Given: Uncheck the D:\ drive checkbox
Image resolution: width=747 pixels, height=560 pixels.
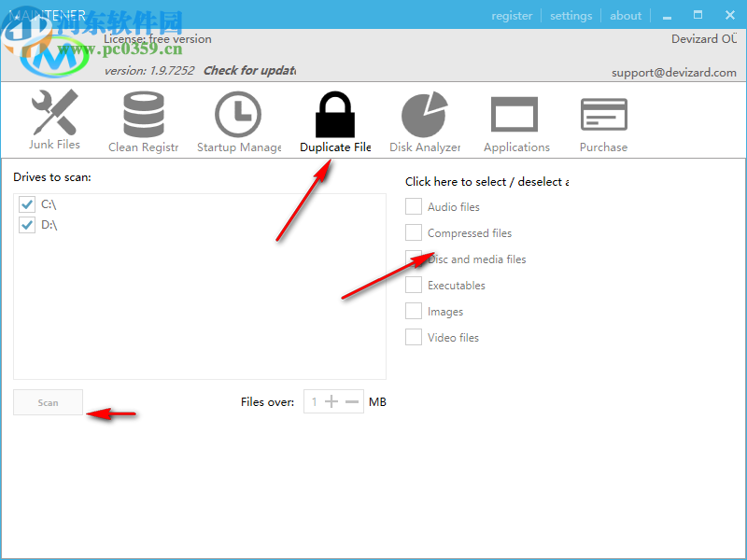Looking at the screenshot, I should click(27, 225).
